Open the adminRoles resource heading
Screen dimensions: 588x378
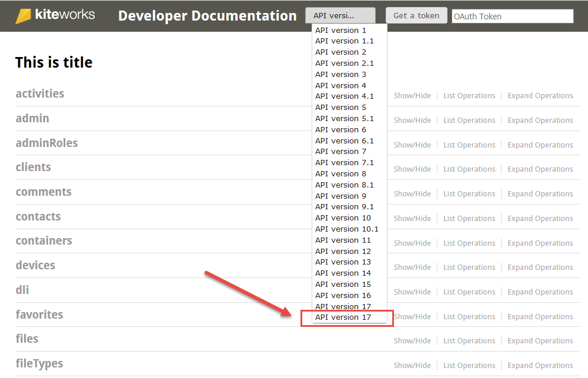46,143
